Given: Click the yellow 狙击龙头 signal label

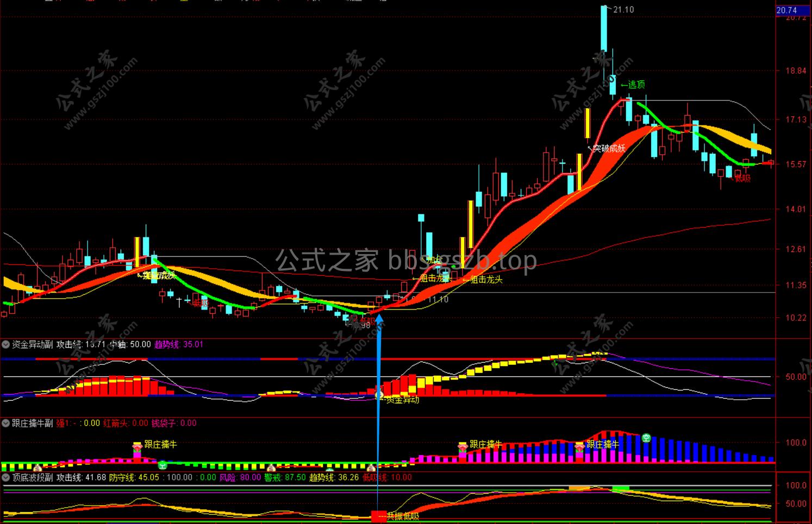Looking at the screenshot, I should (x=483, y=280).
